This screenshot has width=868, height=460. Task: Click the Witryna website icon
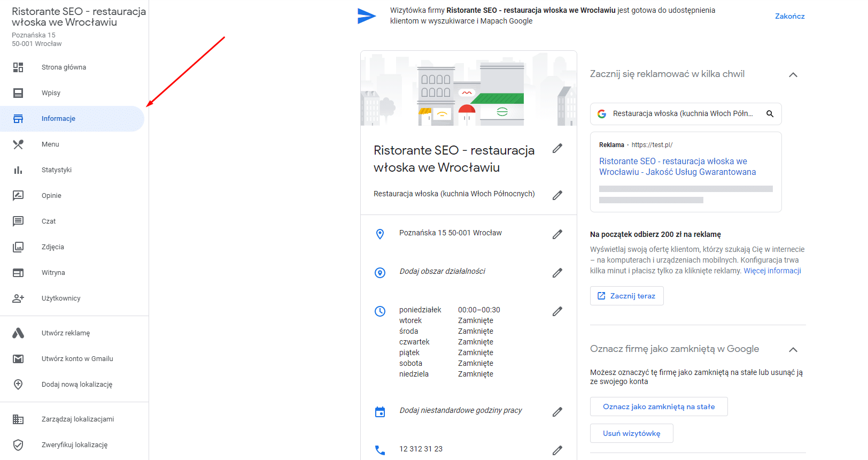point(18,273)
